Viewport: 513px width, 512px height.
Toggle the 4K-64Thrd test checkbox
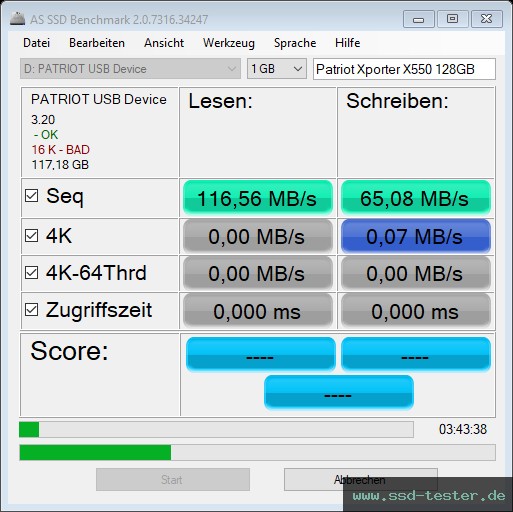pyautogui.click(x=32, y=273)
